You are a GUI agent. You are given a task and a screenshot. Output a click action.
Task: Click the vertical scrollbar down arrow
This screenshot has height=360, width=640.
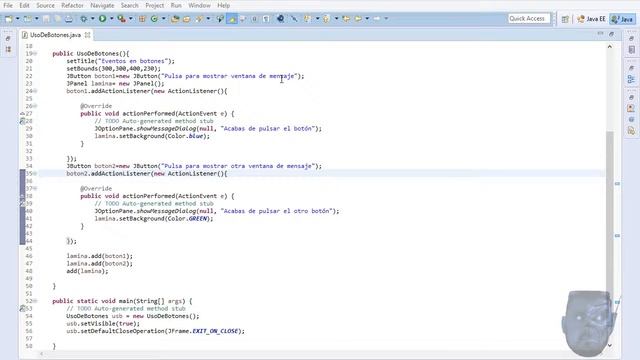click(609, 345)
